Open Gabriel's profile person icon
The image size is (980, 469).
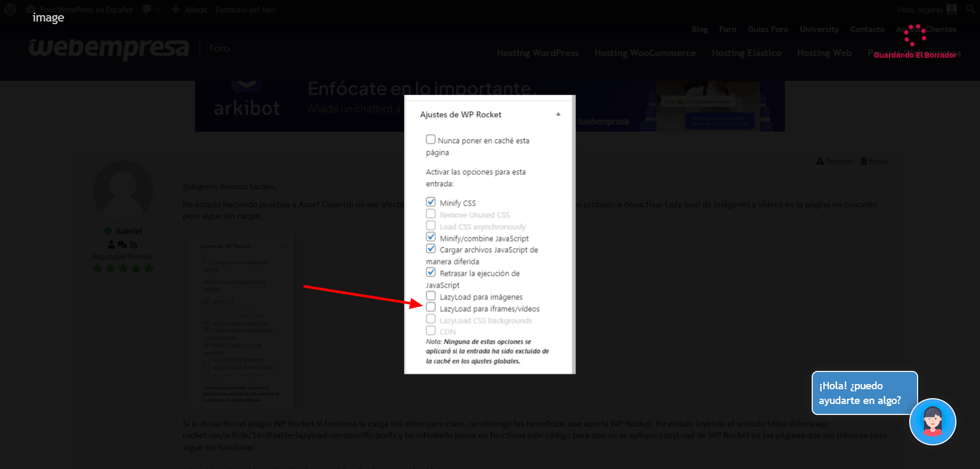click(111, 244)
